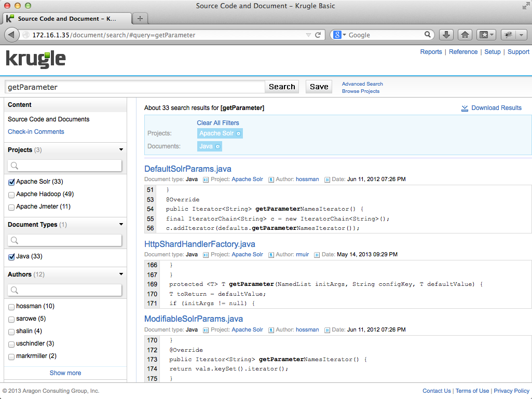This screenshot has height=399, width=532.
Task: Open Reports from top menu
Action: pos(431,52)
